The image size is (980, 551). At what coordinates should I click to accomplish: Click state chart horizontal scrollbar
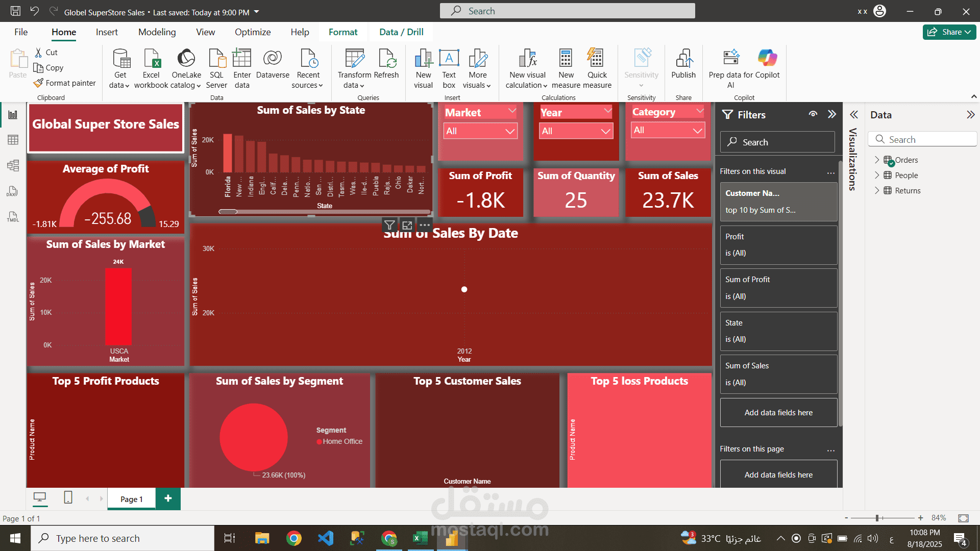point(228,211)
